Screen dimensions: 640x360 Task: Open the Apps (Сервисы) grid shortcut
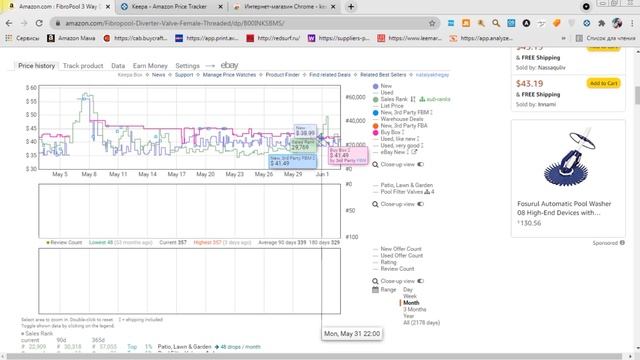[22, 38]
